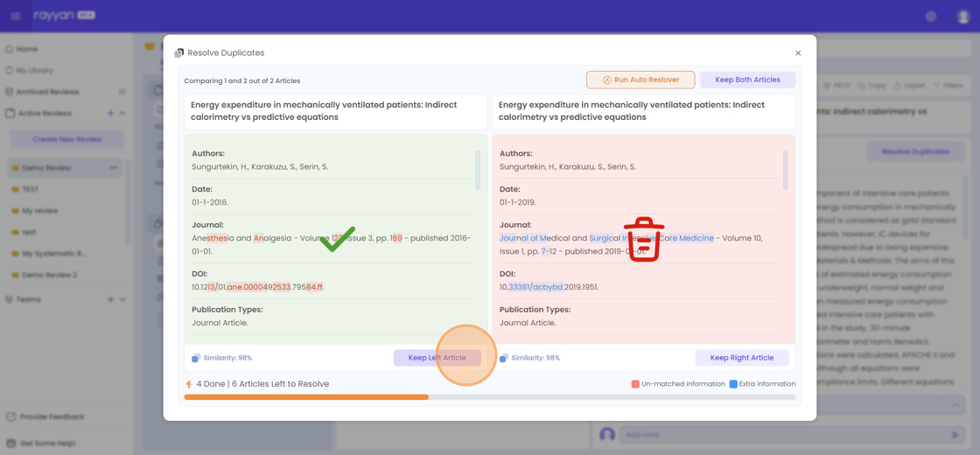
Task: Add a team with Teams plus
Action: coord(110,299)
